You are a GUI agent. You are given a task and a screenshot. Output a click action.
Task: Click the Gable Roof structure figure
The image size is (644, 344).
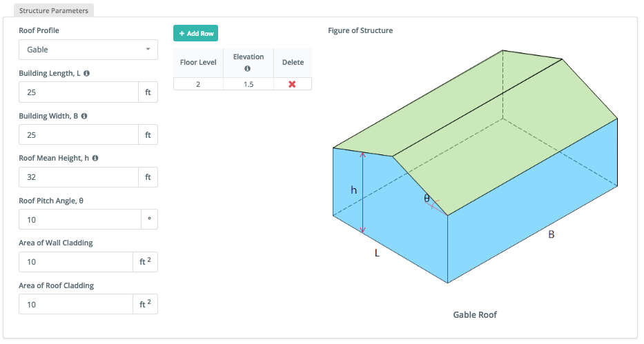point(475,166)
